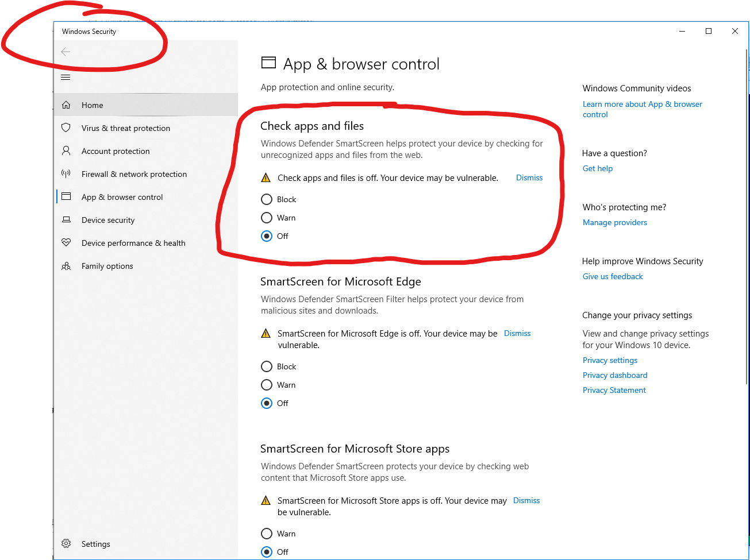Viewport: 750px width, 560px height.
Task: Select Warn under Check apps and files
Action: coord(267,218)
